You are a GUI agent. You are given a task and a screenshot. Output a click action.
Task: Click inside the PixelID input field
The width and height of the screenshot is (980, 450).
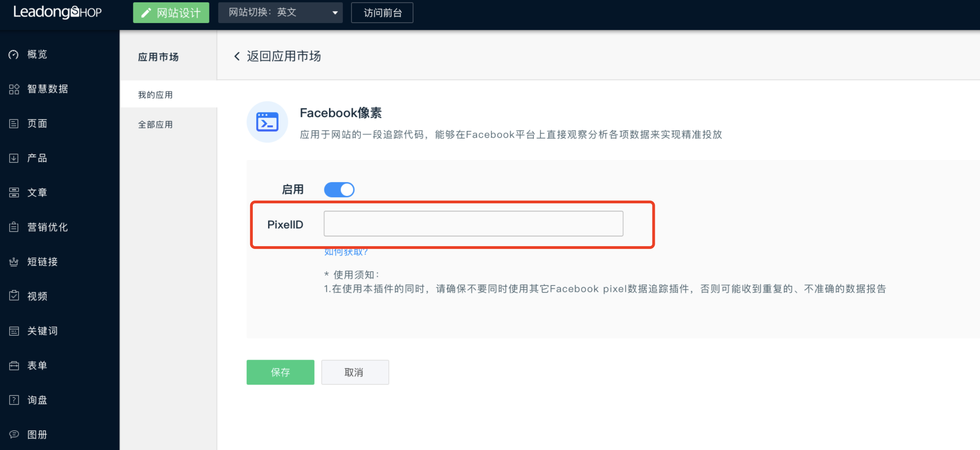[x=473, y=223]
